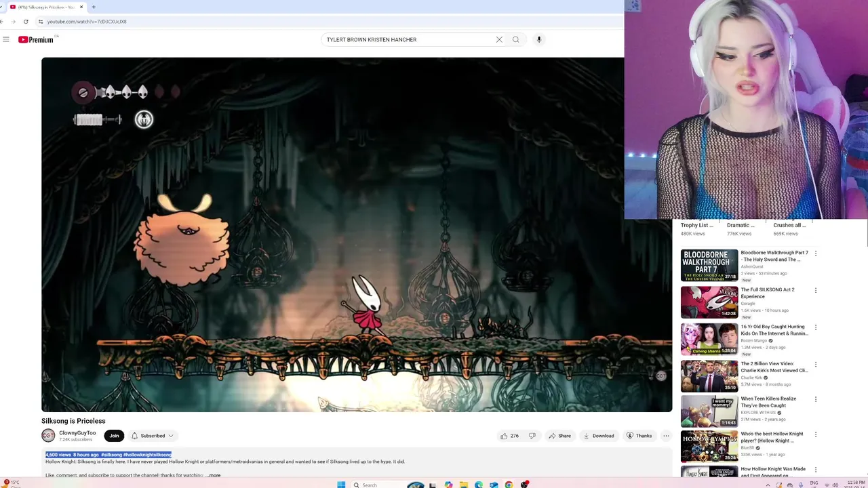This screenshot has width=868, height=488.
Task: Open Microsoft Edge from the taskbar
Action: (478, 485)
